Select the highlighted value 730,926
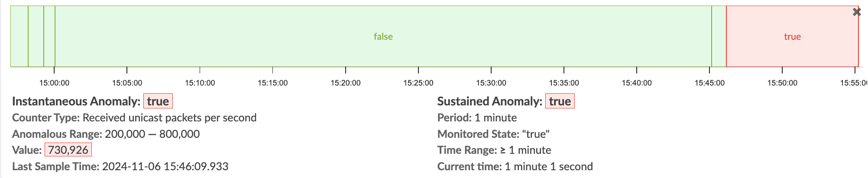 68,150
